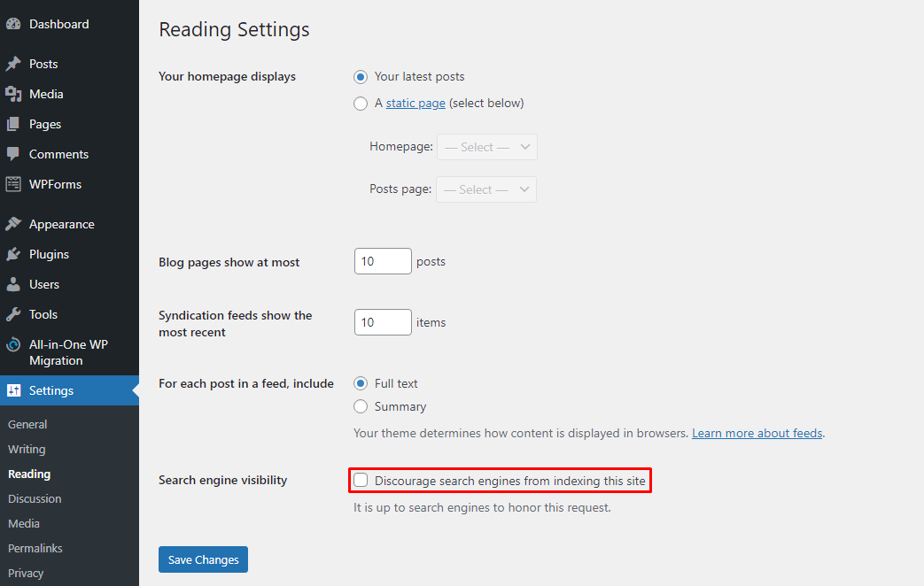Select the Your latest posts radio button
This screenshot has width=924, height=586.
(x=361, y=77)
